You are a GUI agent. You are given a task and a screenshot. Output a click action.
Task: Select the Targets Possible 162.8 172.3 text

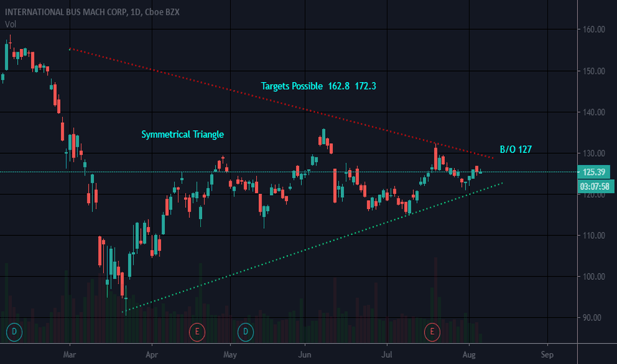pyautogui.click(x=318, y=86)
